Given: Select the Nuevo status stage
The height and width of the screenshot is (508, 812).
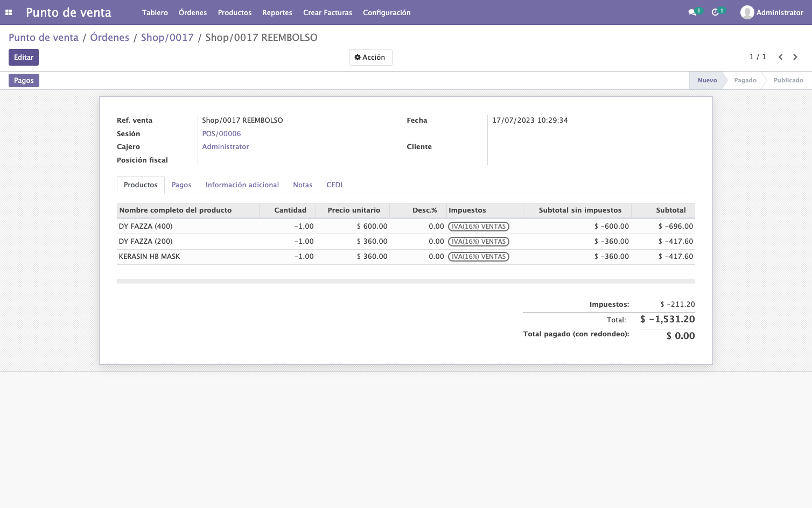Looking at the screenshot, I should 707,80.
